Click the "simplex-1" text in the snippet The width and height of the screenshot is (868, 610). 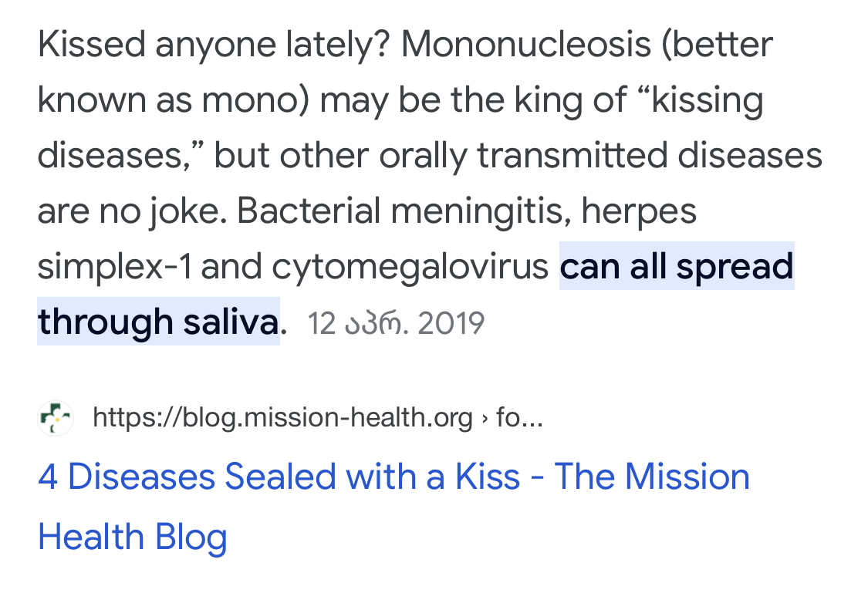tap(114, 267)
